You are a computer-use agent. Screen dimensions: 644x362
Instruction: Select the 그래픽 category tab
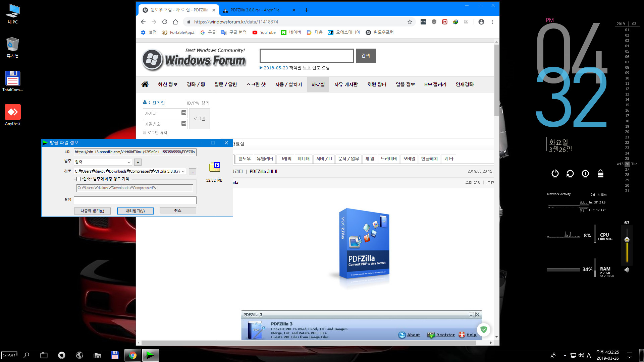[285, 159]
